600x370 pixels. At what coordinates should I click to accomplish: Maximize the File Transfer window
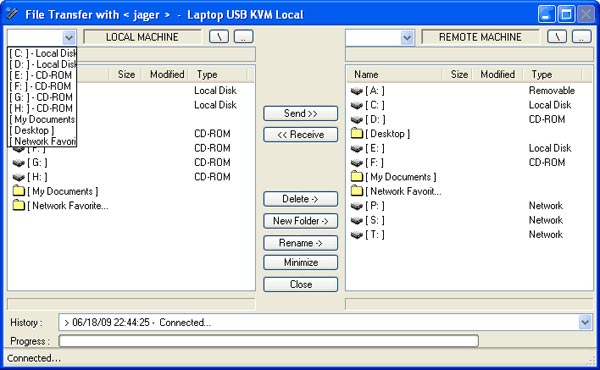[566, 15]
